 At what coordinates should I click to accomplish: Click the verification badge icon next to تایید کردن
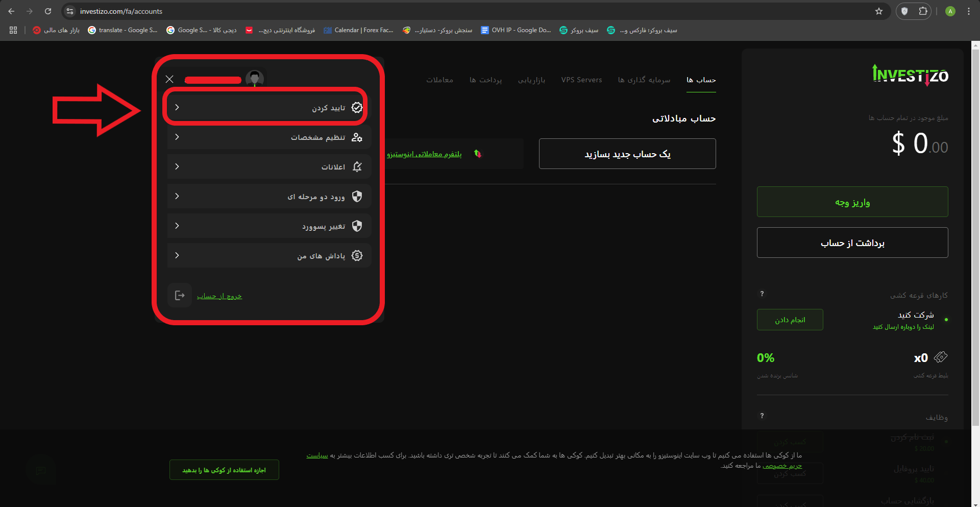point(357,107)
